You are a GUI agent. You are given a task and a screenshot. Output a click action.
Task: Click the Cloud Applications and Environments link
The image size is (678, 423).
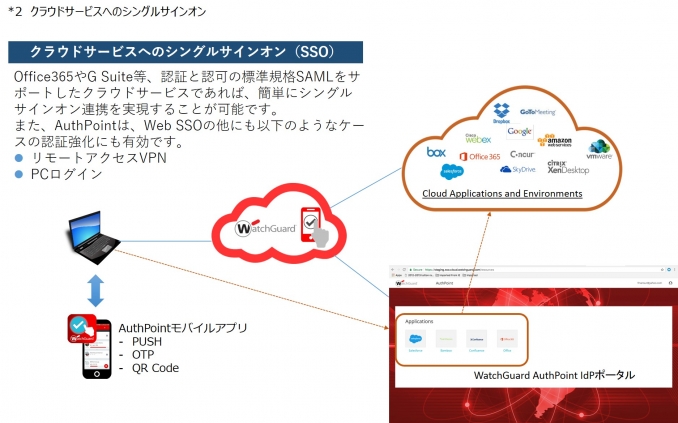click(x=502, y=194)
